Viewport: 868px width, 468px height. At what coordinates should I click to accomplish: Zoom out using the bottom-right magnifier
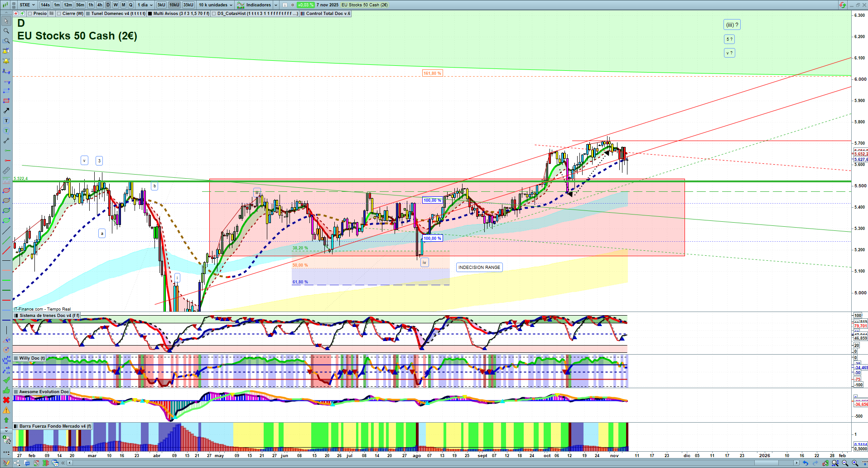845,463
